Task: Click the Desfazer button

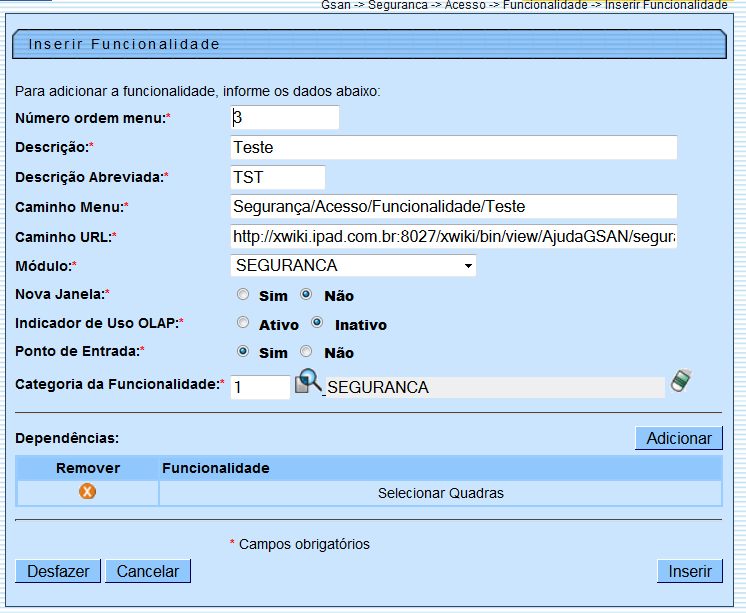Action: pos(58,571)
